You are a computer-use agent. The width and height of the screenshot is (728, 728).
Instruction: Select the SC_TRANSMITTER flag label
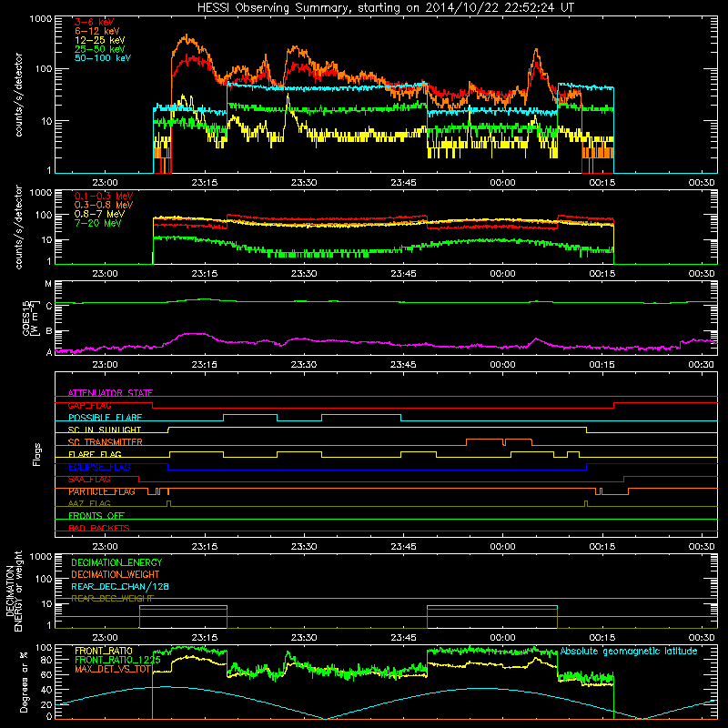pyautogui.click(x=106, y=442)
